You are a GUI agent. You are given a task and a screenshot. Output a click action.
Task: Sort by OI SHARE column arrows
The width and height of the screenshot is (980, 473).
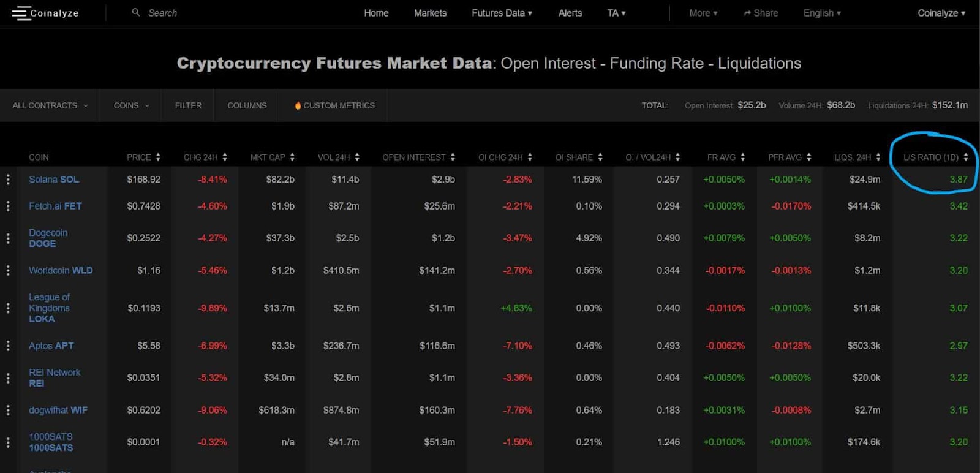(x=600, y=157)
